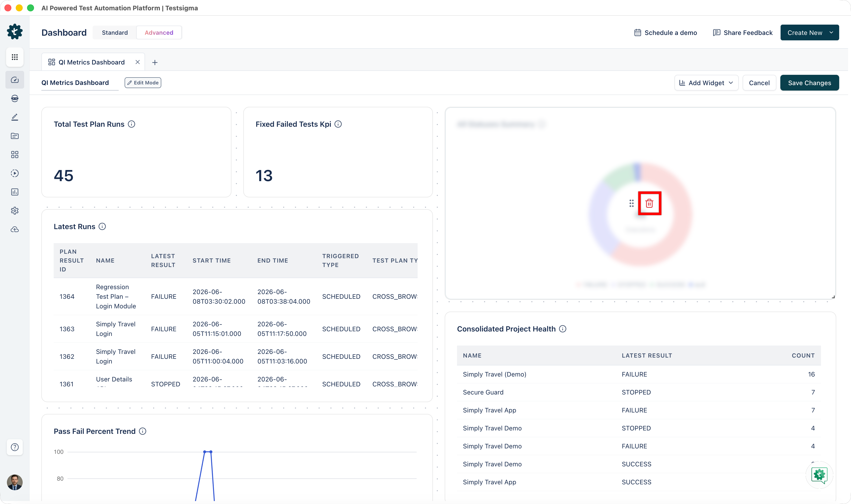Image resolution: width=851 pixels, height=504 pixels.
Task: Add a new dashboard tab with plus
Action: (155, 63)
